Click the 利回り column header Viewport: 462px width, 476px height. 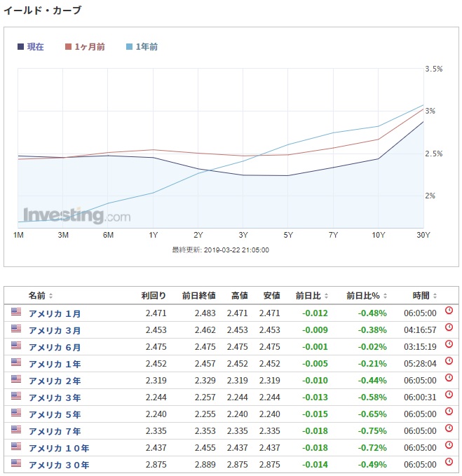[x=154, y=295]
